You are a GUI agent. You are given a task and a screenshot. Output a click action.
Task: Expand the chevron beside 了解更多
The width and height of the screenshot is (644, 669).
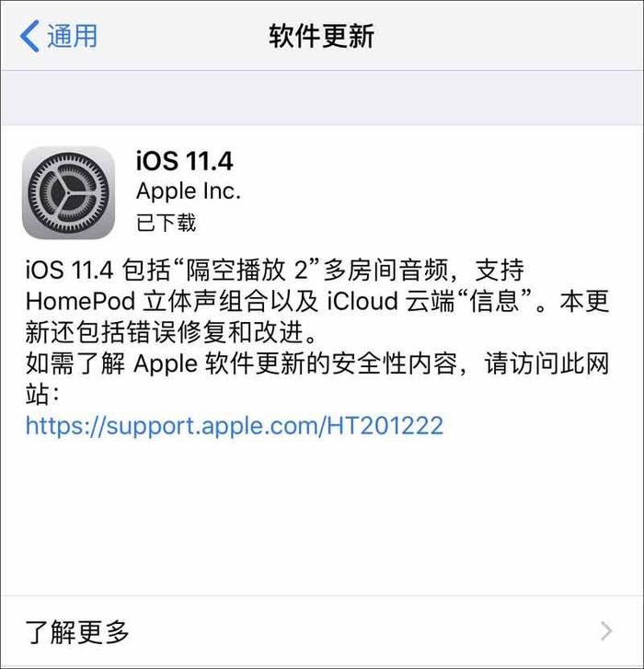click(x=606, y=631)
